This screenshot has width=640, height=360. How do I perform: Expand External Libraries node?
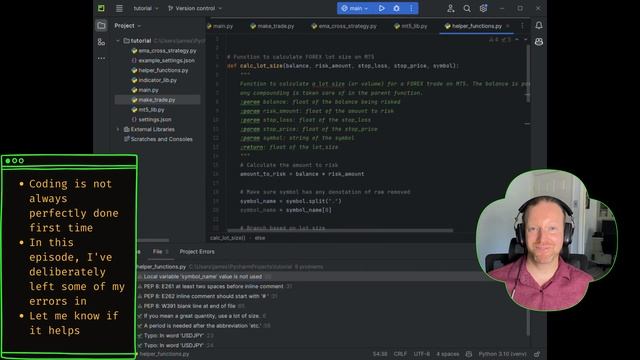[x=118, y=129]
